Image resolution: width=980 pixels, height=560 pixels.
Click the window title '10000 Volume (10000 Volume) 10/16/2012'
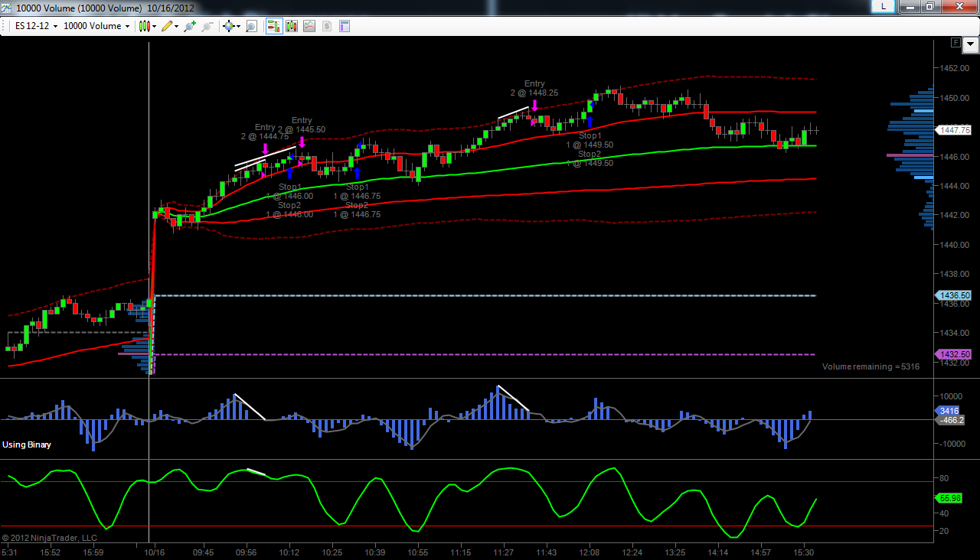(x=105, y=8)
